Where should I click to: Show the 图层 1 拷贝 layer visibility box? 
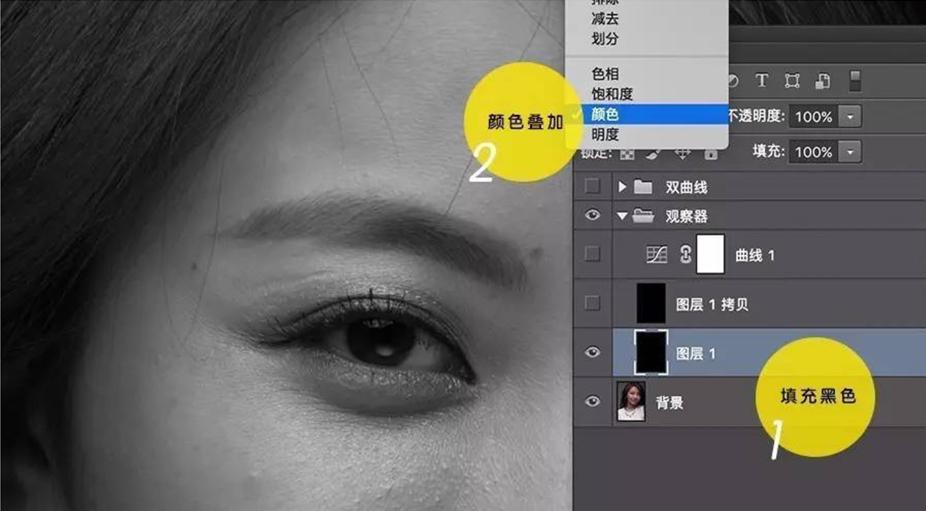click(592, 303)
